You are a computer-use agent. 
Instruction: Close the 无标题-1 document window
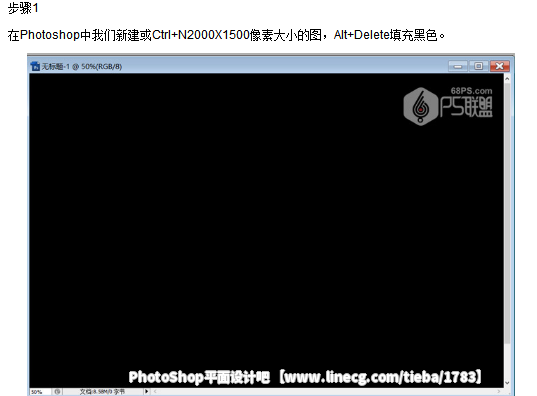click(500, 66)
